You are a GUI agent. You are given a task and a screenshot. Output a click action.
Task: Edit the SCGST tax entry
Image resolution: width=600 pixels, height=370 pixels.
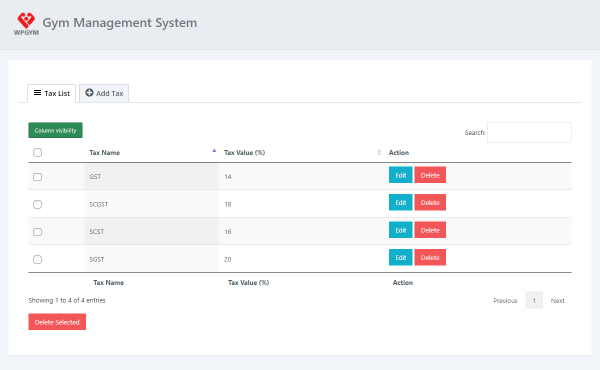401,202
